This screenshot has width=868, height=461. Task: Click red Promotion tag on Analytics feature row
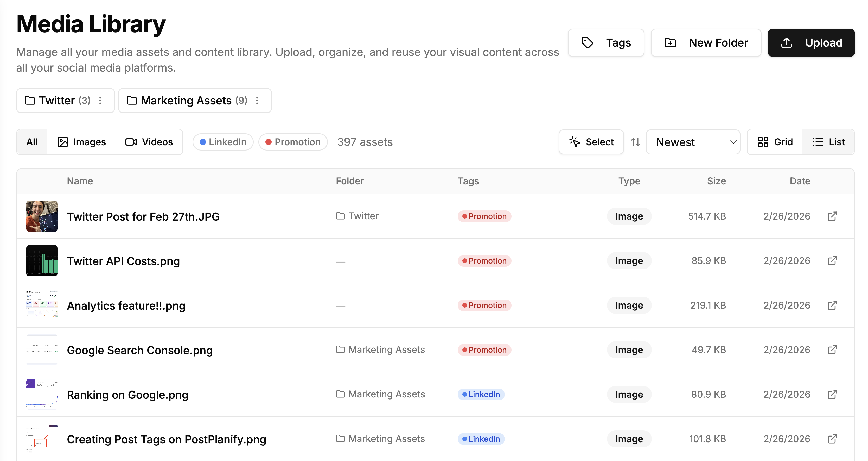[x=484, y=305]
